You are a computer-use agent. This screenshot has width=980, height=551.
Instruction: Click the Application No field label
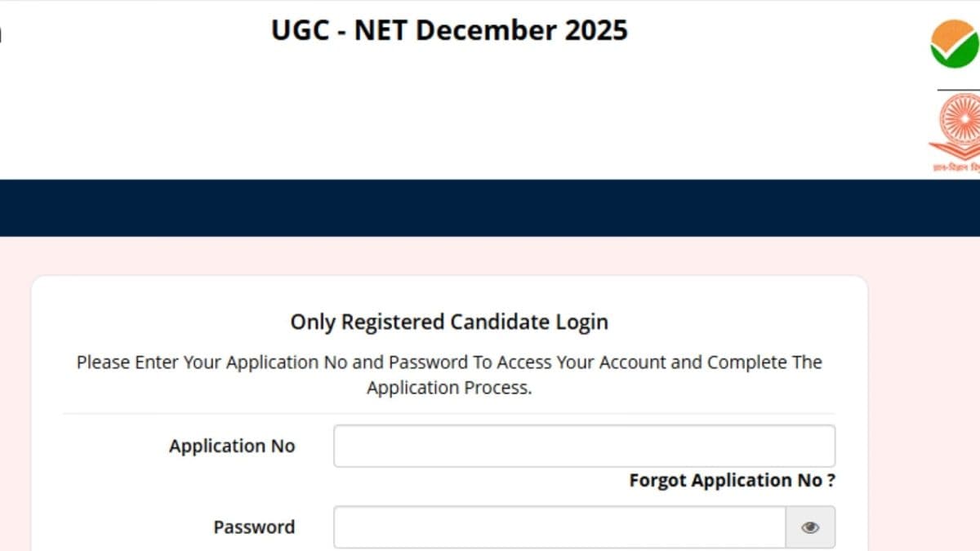(232, 446)
